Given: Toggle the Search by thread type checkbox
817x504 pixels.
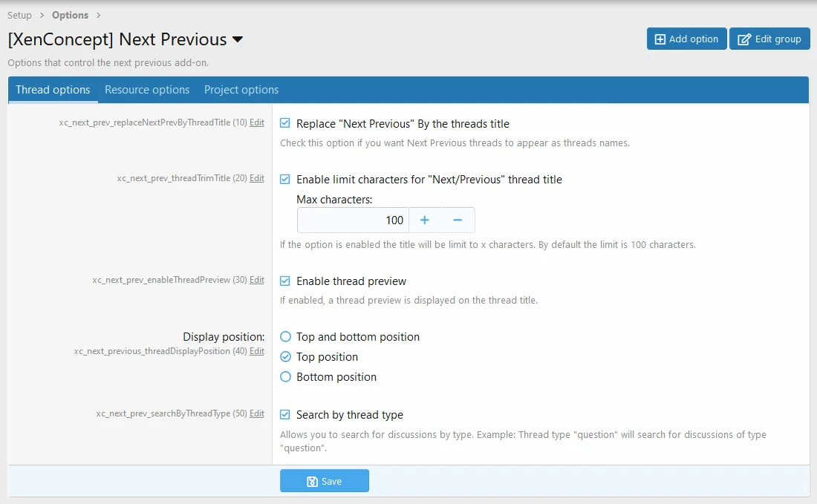Looking at the screenshot, I should [x=284, y=415].
